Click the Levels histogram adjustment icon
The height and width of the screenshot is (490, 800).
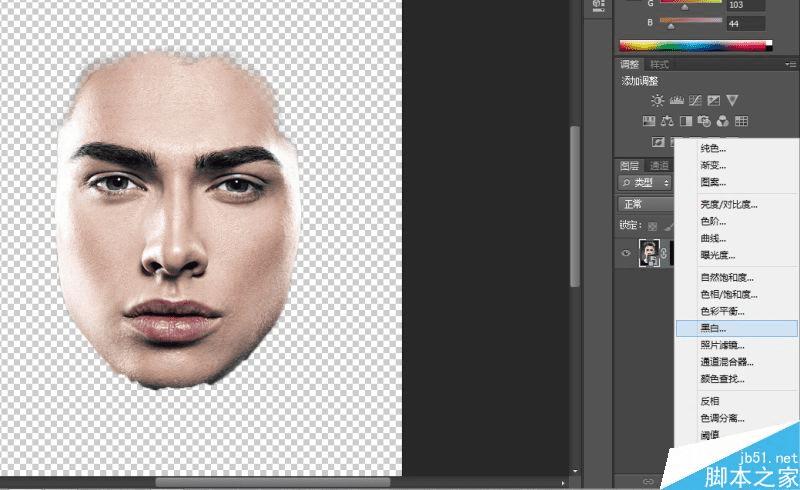(x=676, y=100)
